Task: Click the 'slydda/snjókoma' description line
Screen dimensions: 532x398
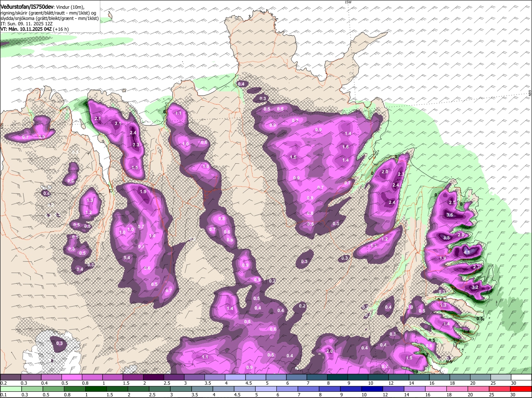Action: point(49,18)
